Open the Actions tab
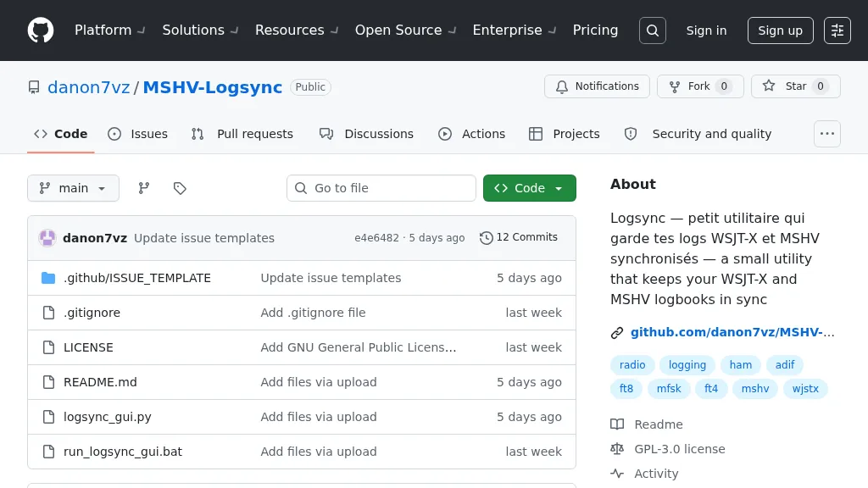This screenshot has width=868, height=488. click(x=471, y=134)
